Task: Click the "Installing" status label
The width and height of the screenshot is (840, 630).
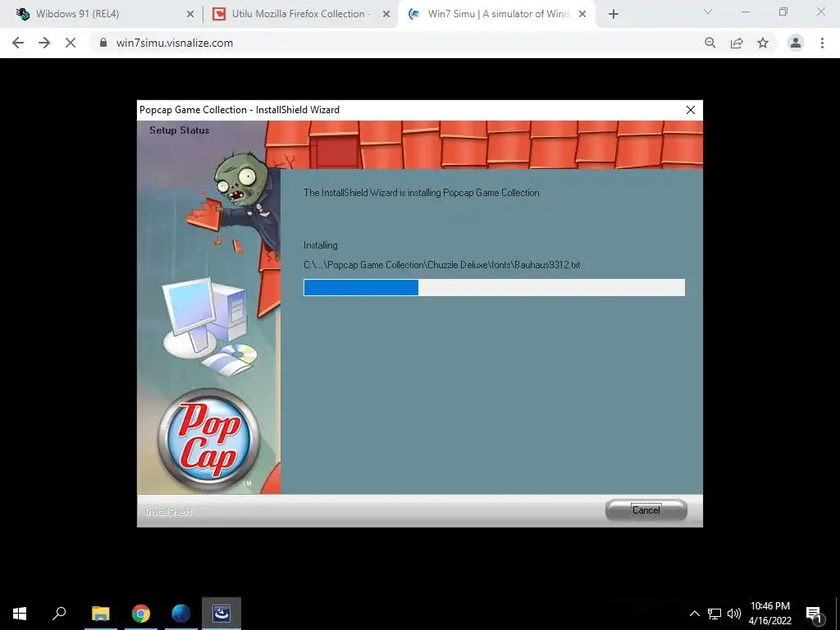Action: pyautogui.click(x=321, y=245)
